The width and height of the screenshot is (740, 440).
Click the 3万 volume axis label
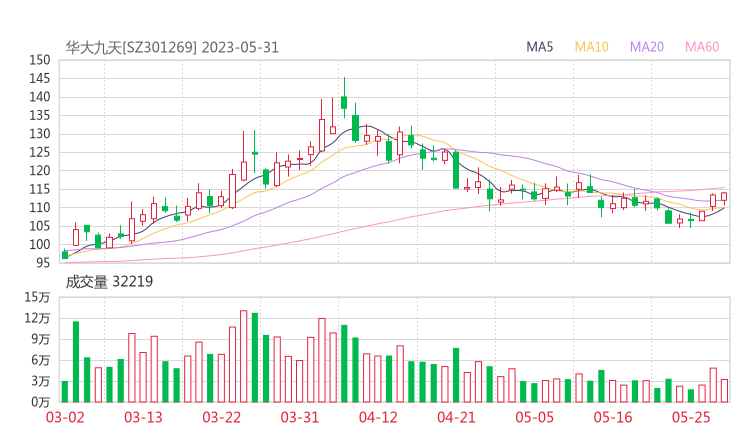point(41,381)
